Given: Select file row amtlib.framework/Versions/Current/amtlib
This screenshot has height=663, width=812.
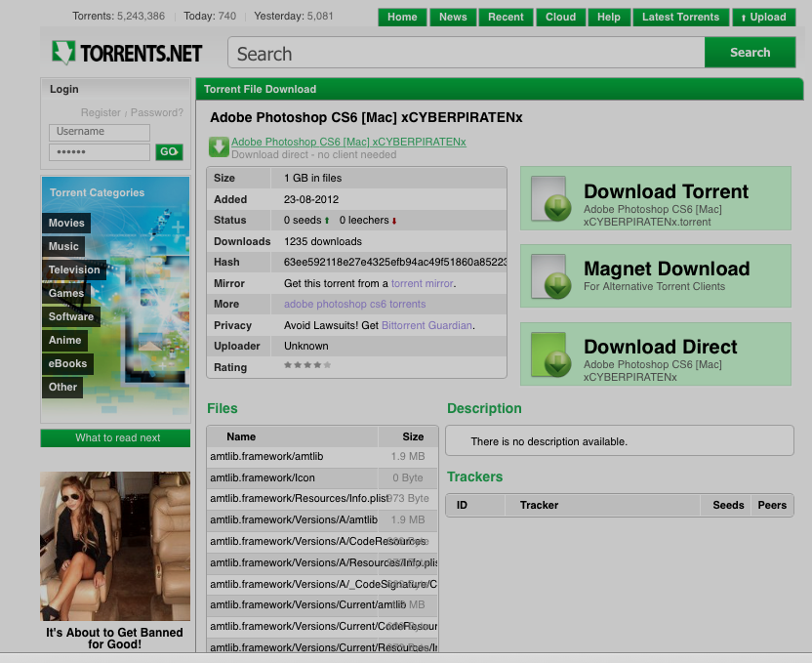Looking at the screenshot, I should [322, 604].
